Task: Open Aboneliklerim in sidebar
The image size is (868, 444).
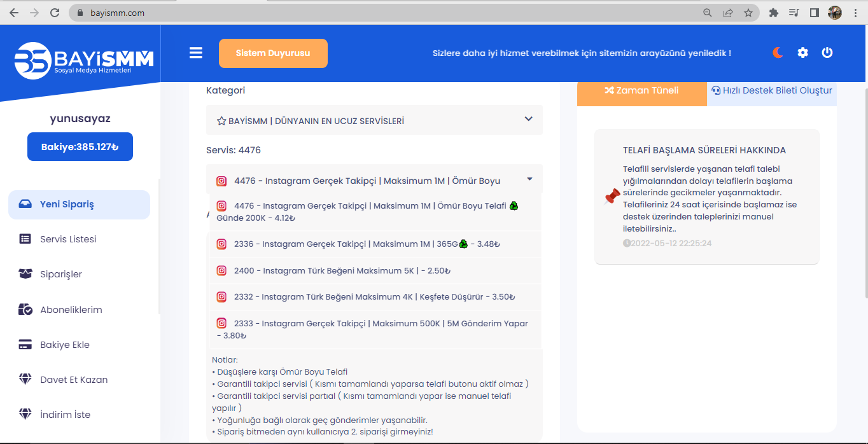Action: point(79,310)
